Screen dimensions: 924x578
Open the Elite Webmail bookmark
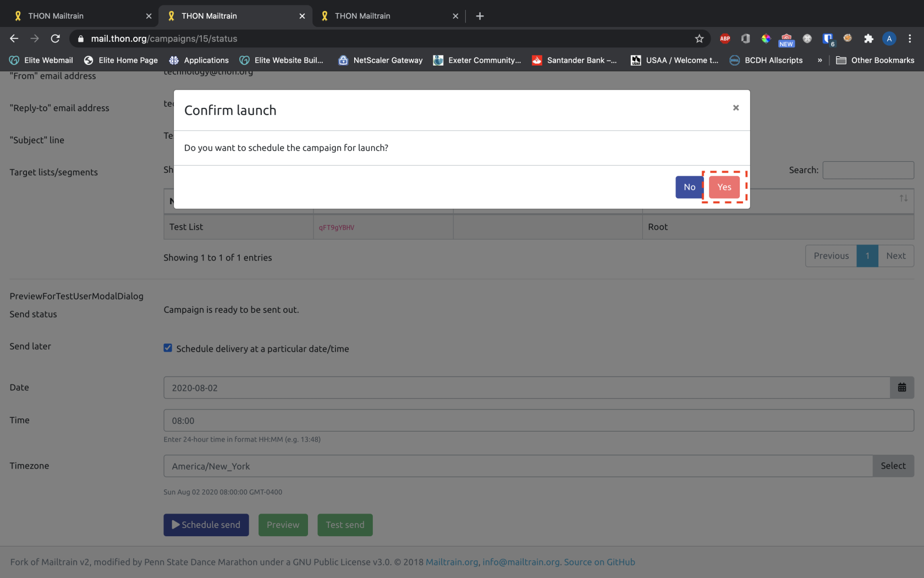coord(41,60)
